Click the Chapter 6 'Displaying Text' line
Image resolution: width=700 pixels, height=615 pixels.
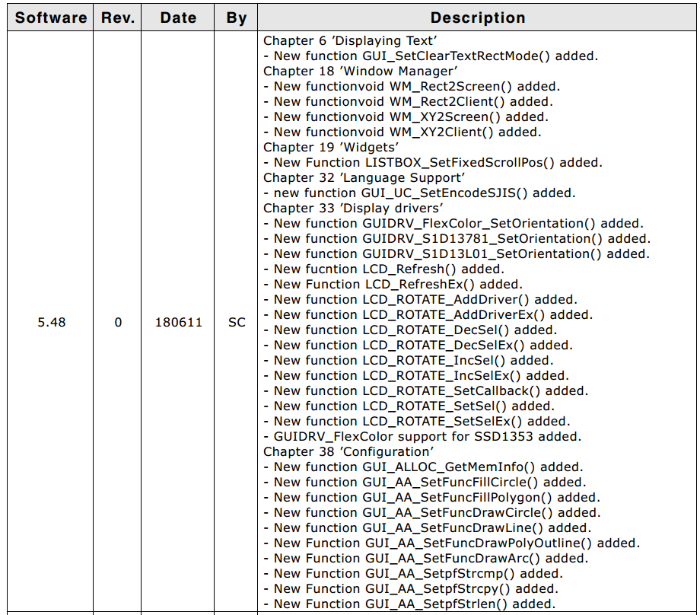click(350, 40)
